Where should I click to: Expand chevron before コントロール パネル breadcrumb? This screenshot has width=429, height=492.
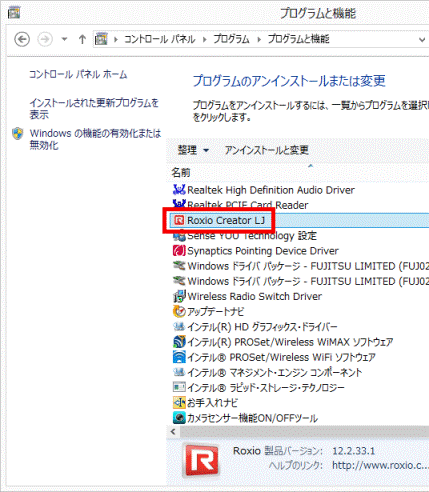tap(115, 40)
